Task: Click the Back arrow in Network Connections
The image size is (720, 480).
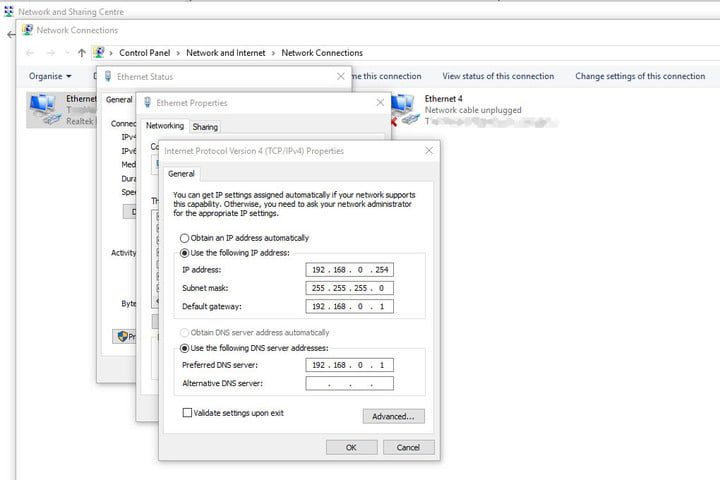Action: [x=30, y=53]
